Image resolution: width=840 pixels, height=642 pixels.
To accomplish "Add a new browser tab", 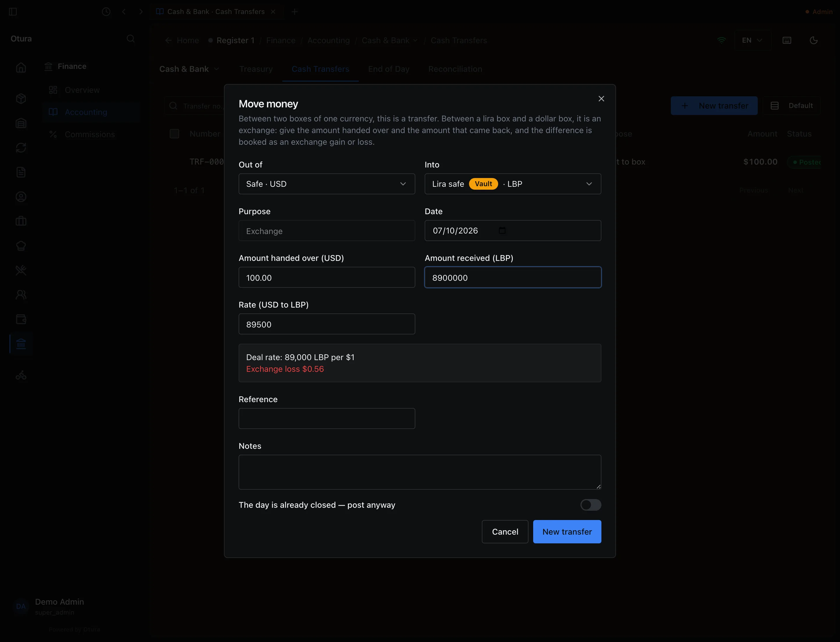I will pos(294,12).
